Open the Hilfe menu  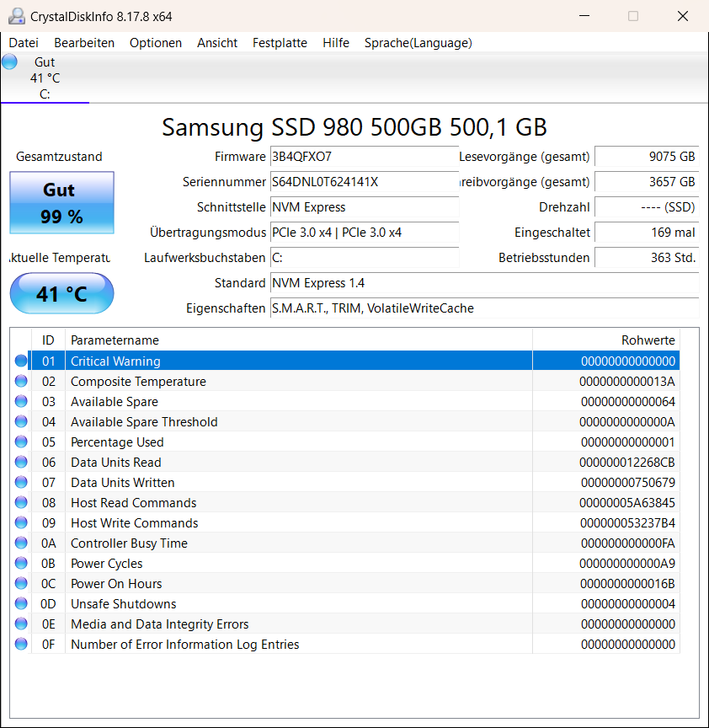point(336,43)
